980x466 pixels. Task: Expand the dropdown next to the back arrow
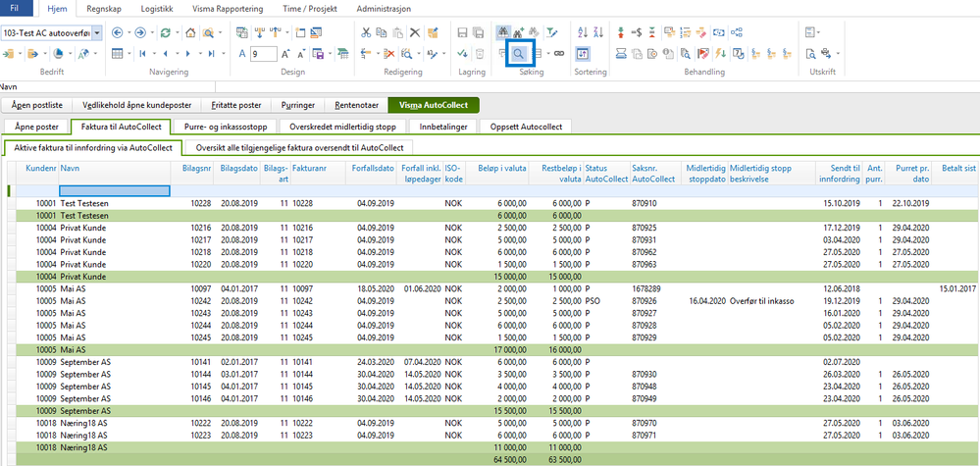click(129, 32)
